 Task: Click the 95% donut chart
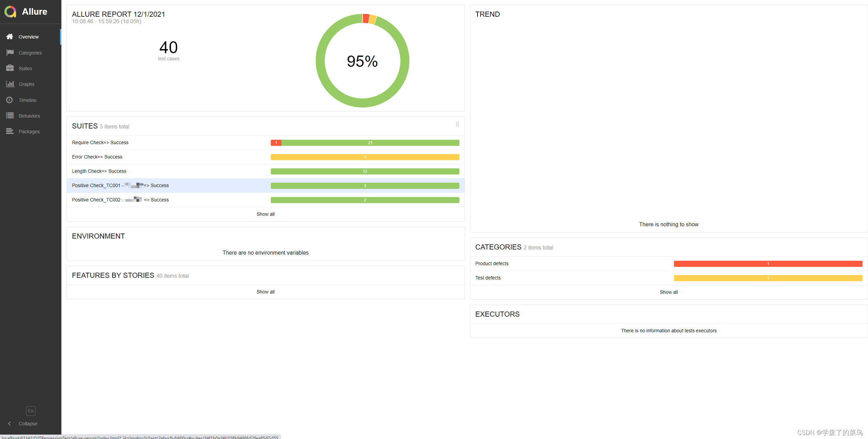click(x=362, y=61)
